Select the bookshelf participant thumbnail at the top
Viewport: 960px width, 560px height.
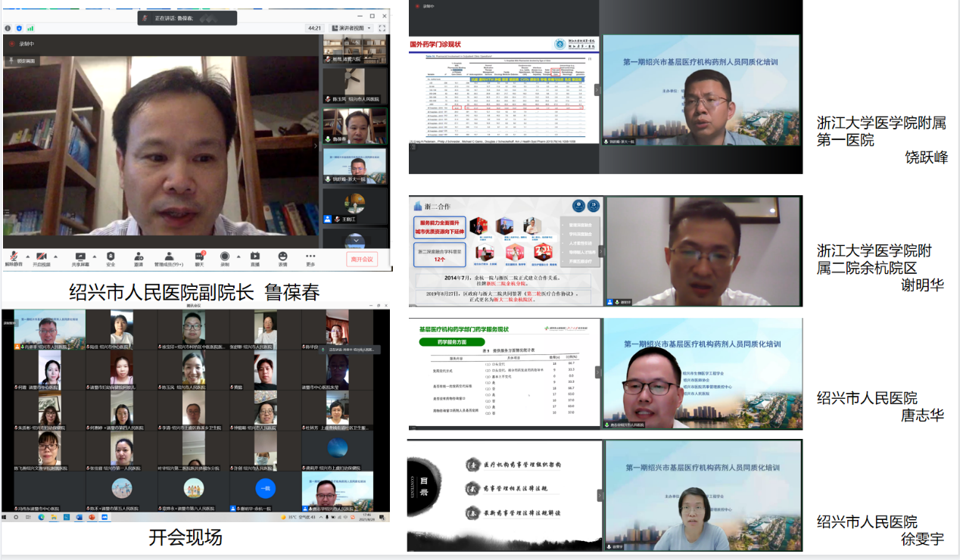pyautogui.click(x=355, y=50)
